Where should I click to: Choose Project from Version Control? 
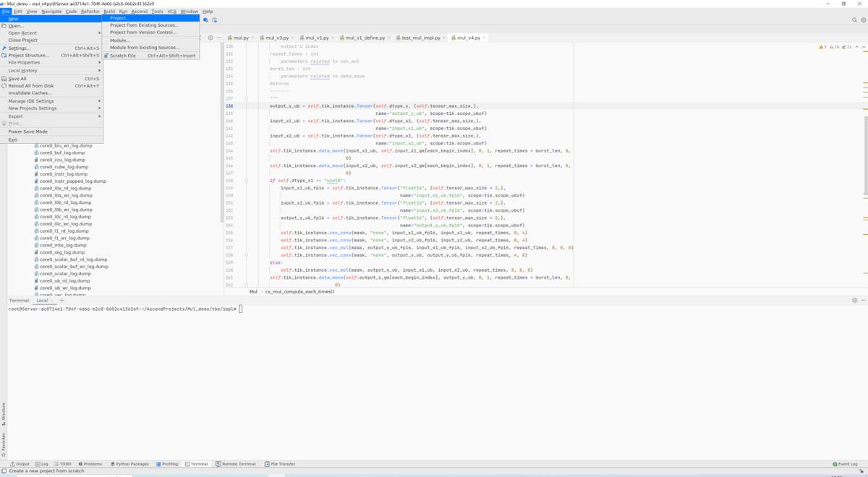point(142,33)
